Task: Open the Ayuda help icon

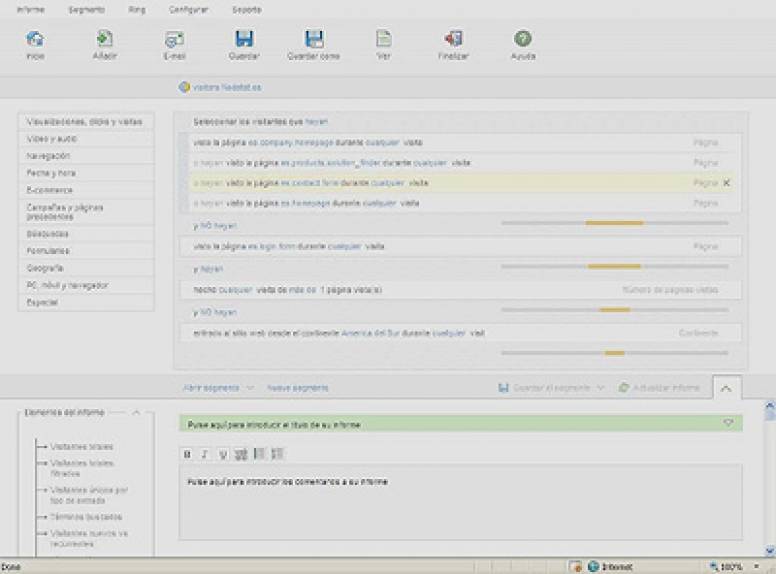Action: pyautogui.click(x=522, y=39)
